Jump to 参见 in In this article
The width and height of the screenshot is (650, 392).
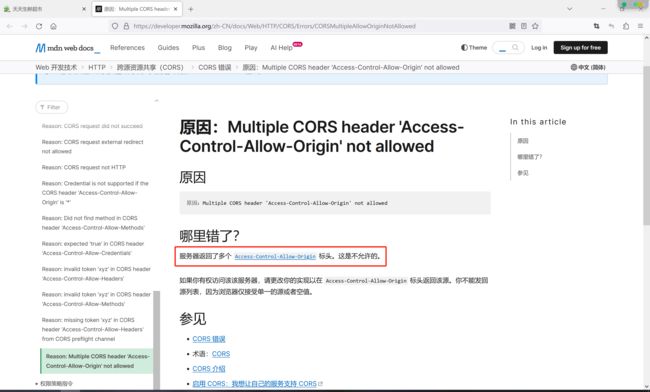coord(523,173)
